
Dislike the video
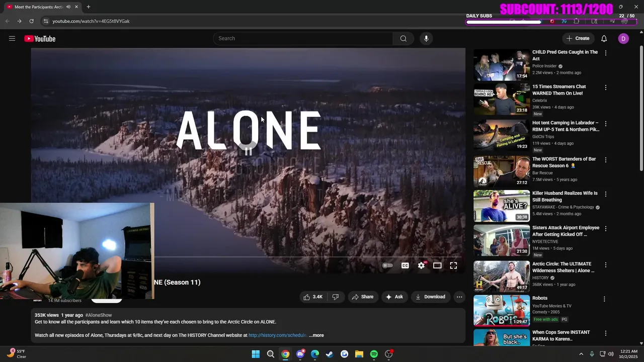[336, 297]
